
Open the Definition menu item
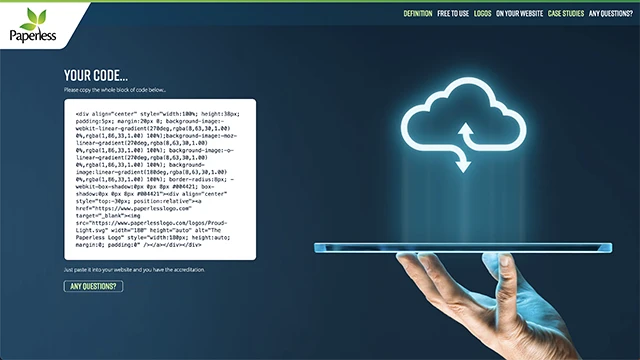click(x=418, y=13)
